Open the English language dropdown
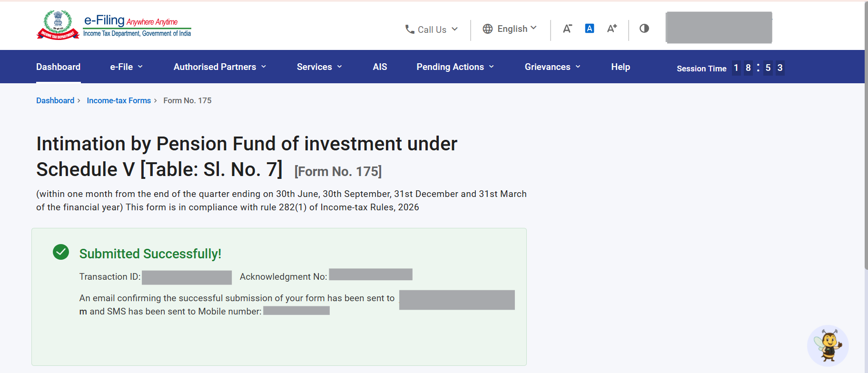 (x=510, y=29)
